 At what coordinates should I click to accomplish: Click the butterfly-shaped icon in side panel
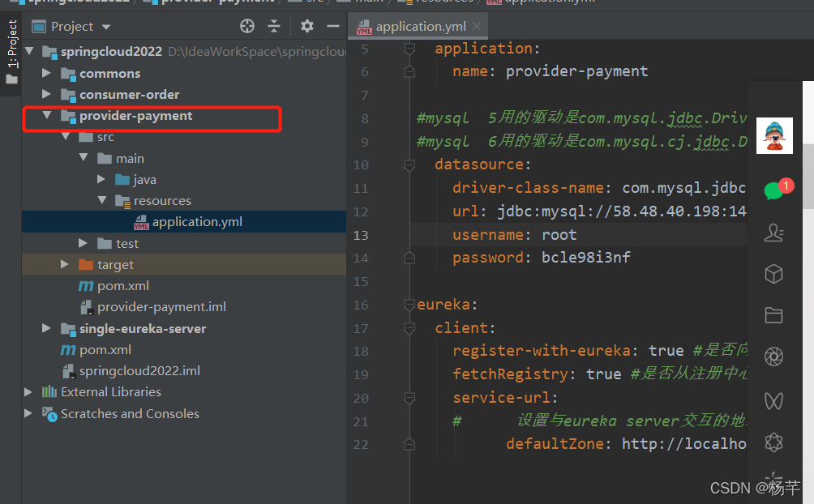[x=773, y=401]
